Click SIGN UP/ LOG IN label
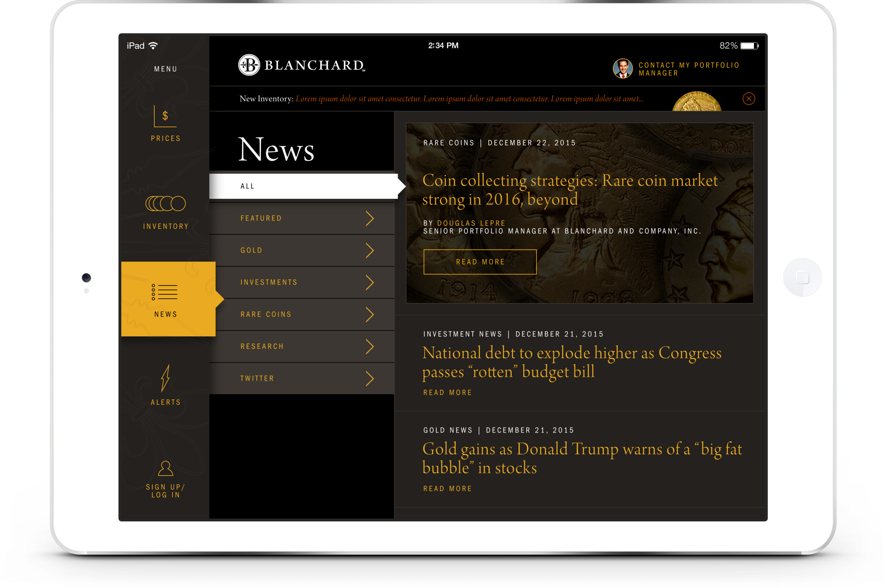The width and height of the screenshot is (885, 588). click(165, 491)
